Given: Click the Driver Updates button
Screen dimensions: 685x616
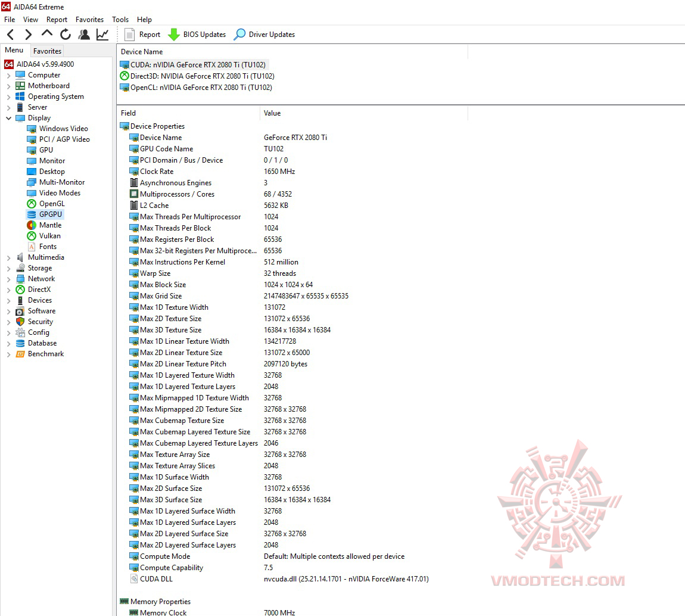Looking at the screenshot, I should point(264,35).
